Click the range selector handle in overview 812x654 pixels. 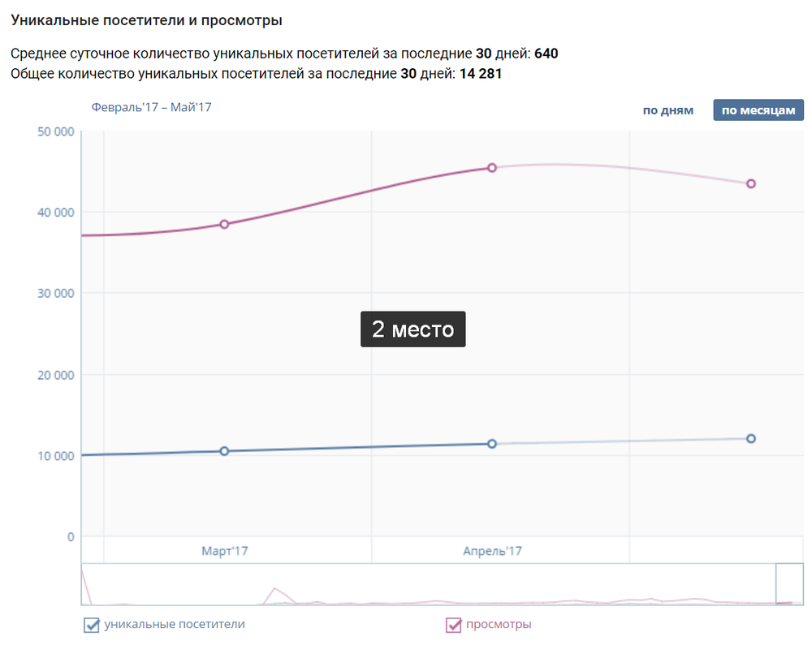pos(789,584)
